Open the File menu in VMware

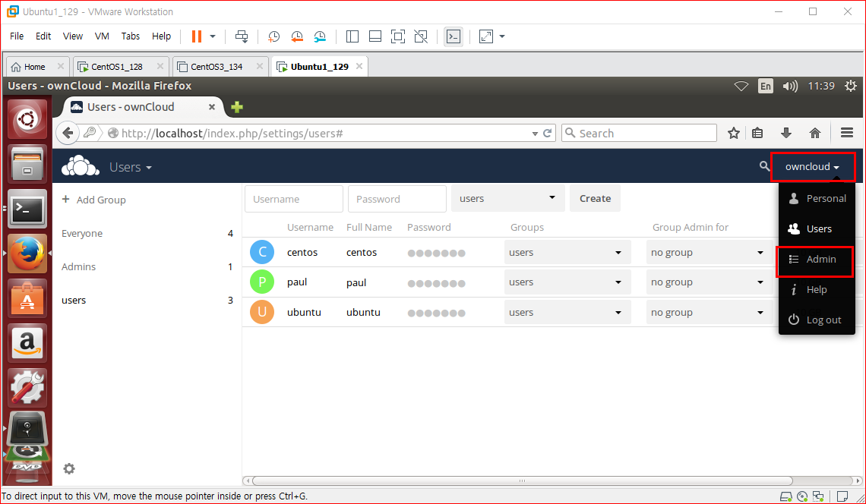click(17, 36)
